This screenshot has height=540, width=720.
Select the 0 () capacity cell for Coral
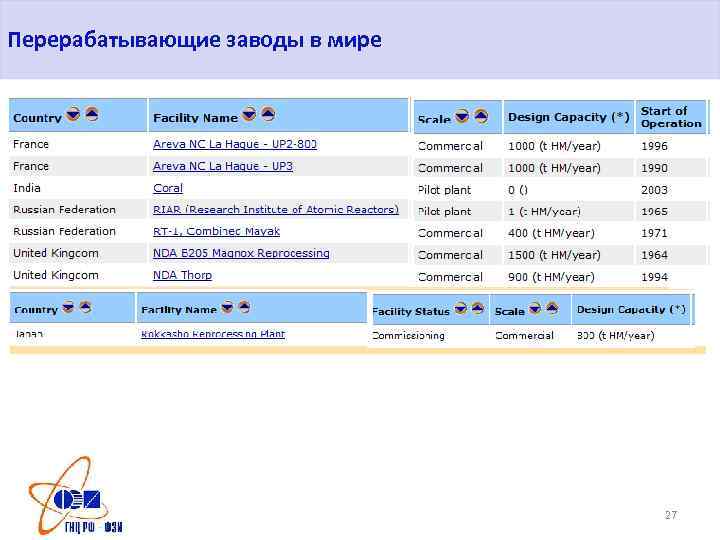tap(518, 190)
